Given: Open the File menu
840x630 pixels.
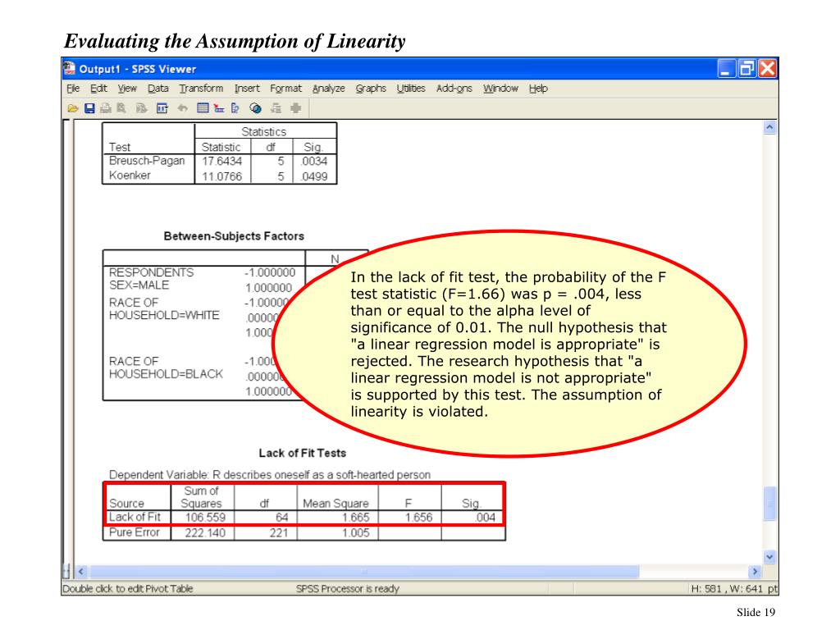Looking at the screenshot, I should pos(73,89).
